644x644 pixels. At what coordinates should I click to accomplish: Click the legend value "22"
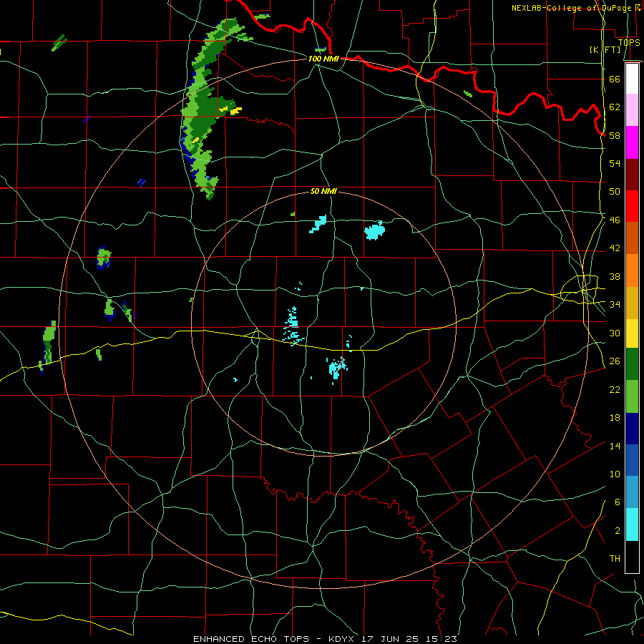tap(615, 389)
